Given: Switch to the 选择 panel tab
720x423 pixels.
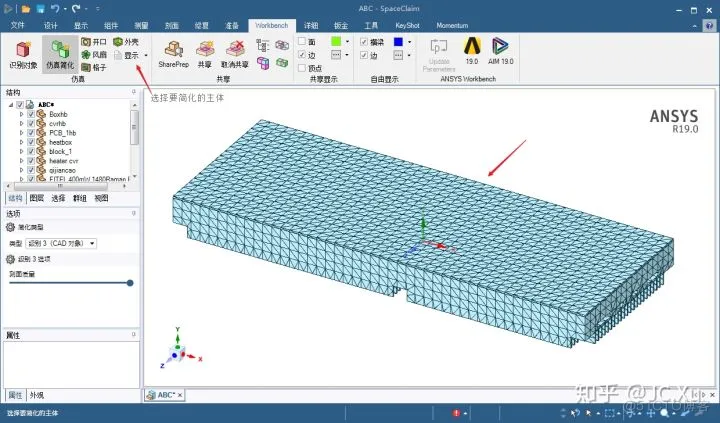Looking at the screenshot, I should click(58, 198).
